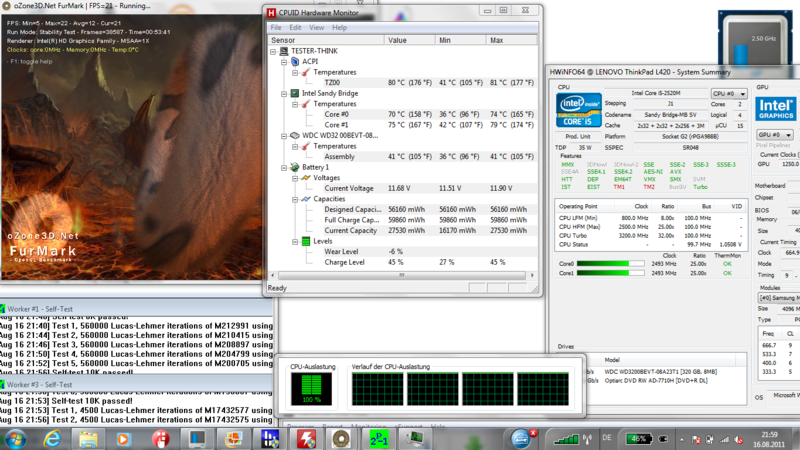Open the Help menu in Hardware Monitor
Image resolution: width=800 pixels, height=450 pixels.
click(339, 28)
